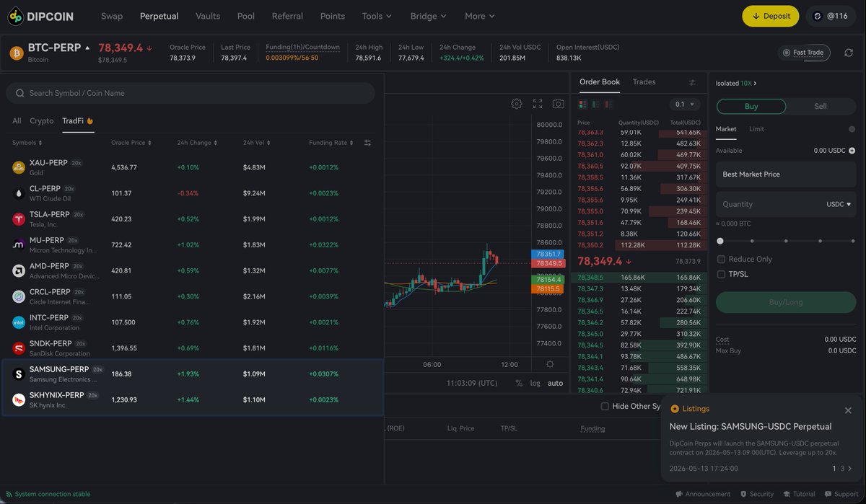The height and width of the screenshot is (504, 866).
Task: Open Bridge dropdown menu
Action: 429,16
